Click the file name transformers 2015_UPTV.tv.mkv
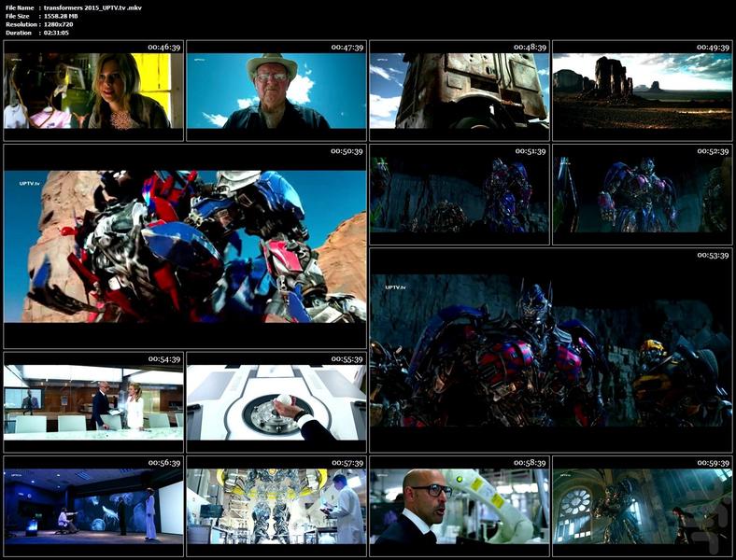This screenshot has width=736, height=560. [x=92, y=7]
